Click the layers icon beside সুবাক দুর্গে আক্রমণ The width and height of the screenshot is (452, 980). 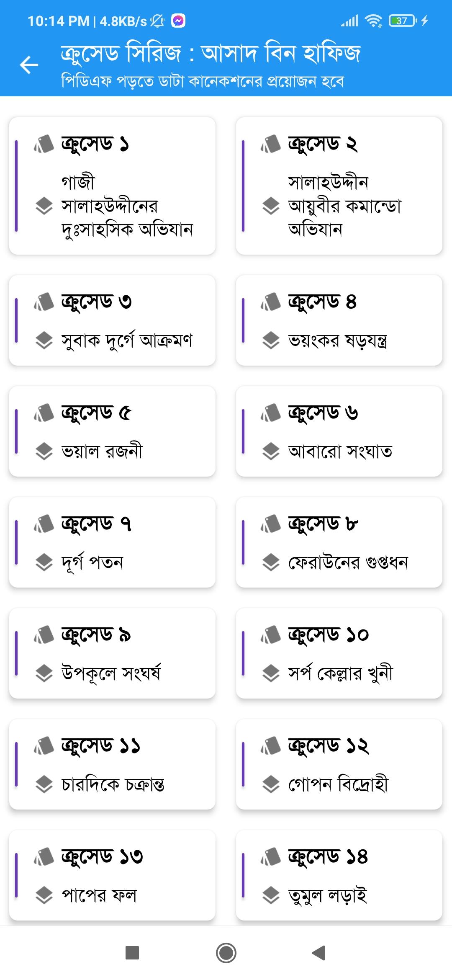pos(44,340)
